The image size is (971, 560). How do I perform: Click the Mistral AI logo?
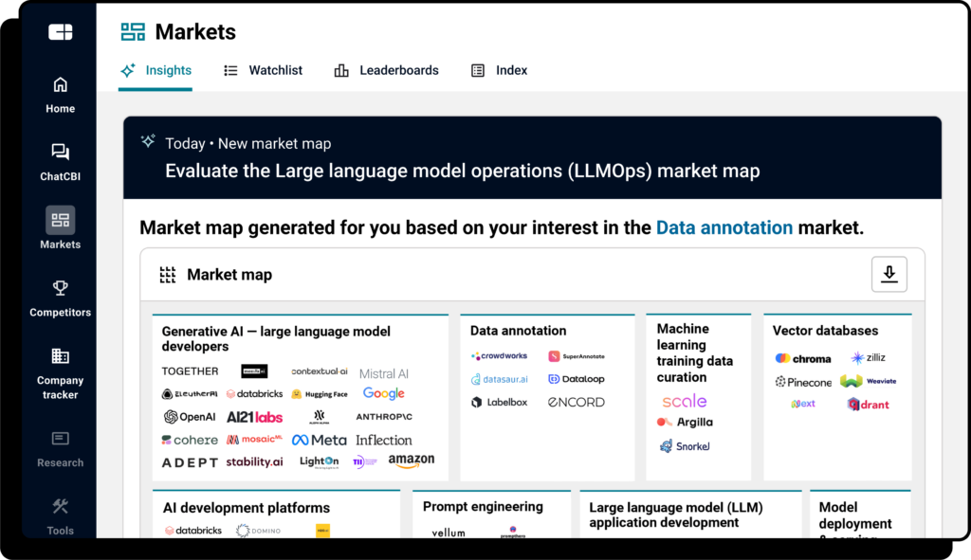click(x=384, y=373)
